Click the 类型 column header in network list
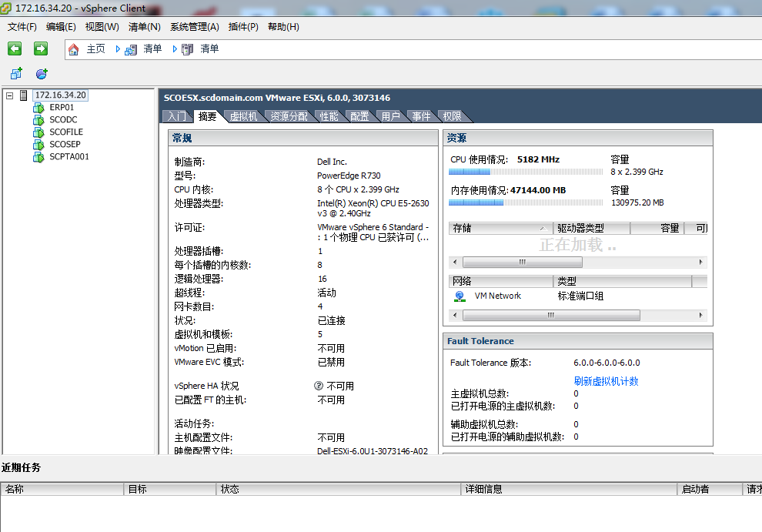762x532 pixels. pos(623,281)
